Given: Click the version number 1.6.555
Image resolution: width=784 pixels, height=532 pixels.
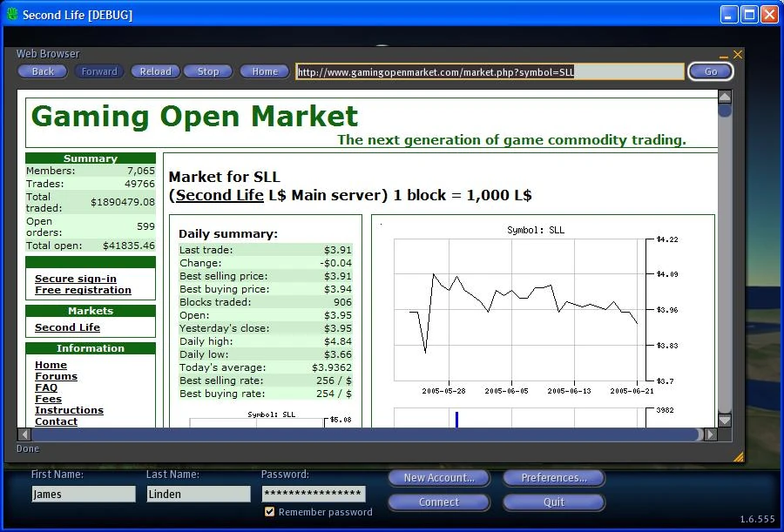Looking at the screenshot, I should [x=758, y=519].
